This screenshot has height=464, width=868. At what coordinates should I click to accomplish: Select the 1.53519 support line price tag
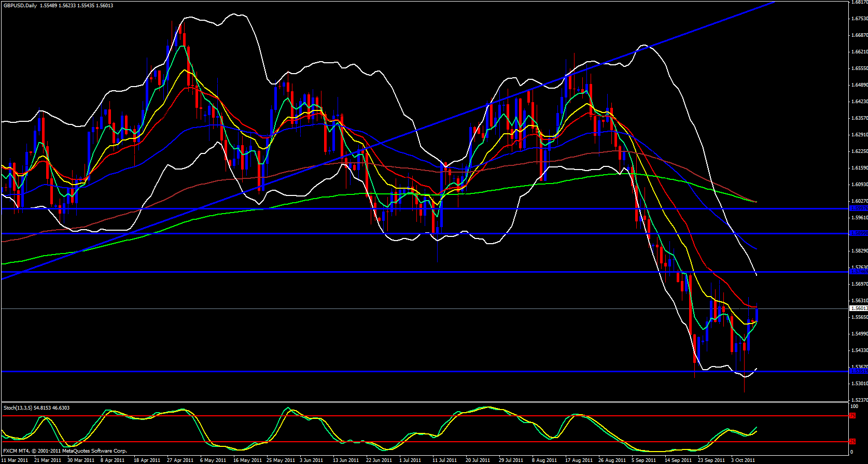858,371
